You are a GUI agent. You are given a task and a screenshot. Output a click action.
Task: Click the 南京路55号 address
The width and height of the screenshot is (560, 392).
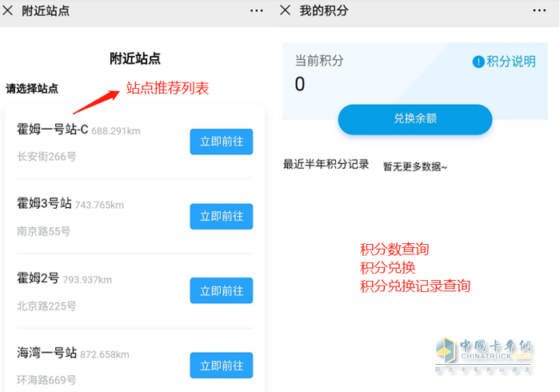click(43, 231)
